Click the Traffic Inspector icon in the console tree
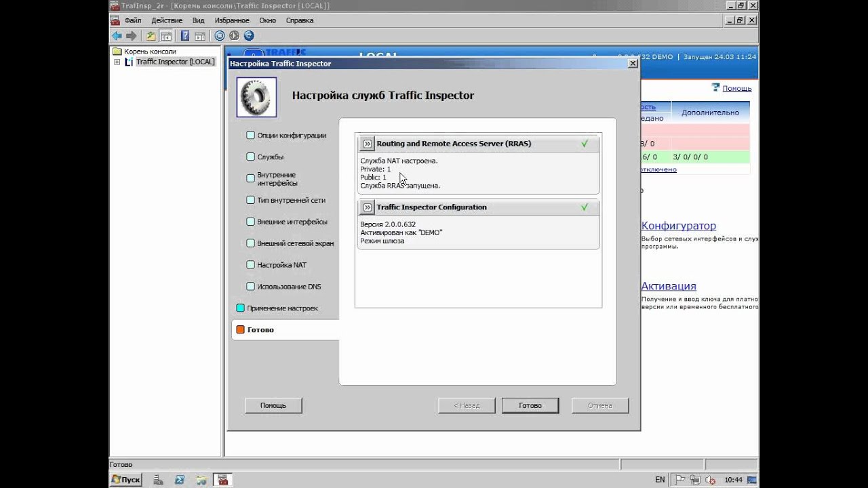This screenshot has width=868, height=488. 129,62
